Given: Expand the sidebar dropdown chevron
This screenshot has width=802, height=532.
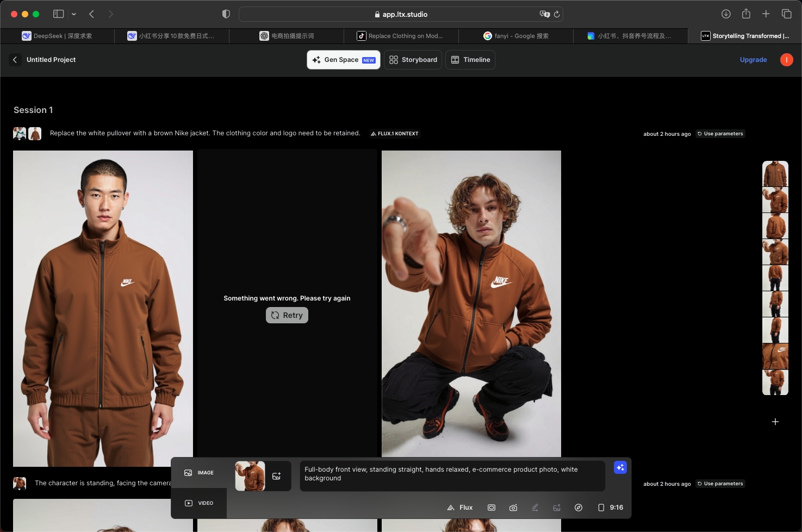Looking at the screenshot, I should 74,14.
